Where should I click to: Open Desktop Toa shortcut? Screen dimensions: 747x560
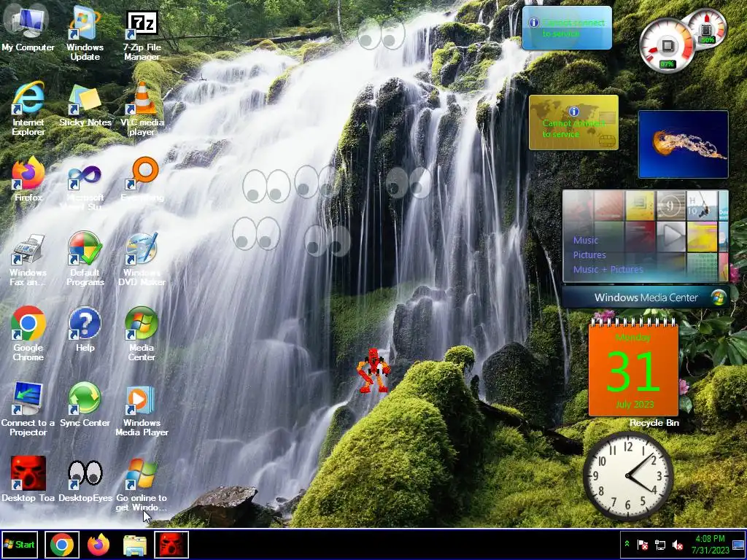click(28, 479)
